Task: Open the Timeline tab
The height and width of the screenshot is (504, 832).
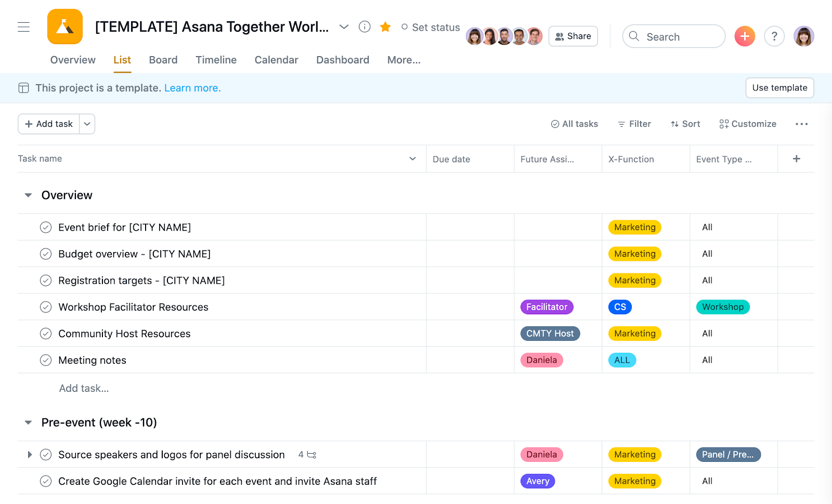Action: [x=216, y=60]
